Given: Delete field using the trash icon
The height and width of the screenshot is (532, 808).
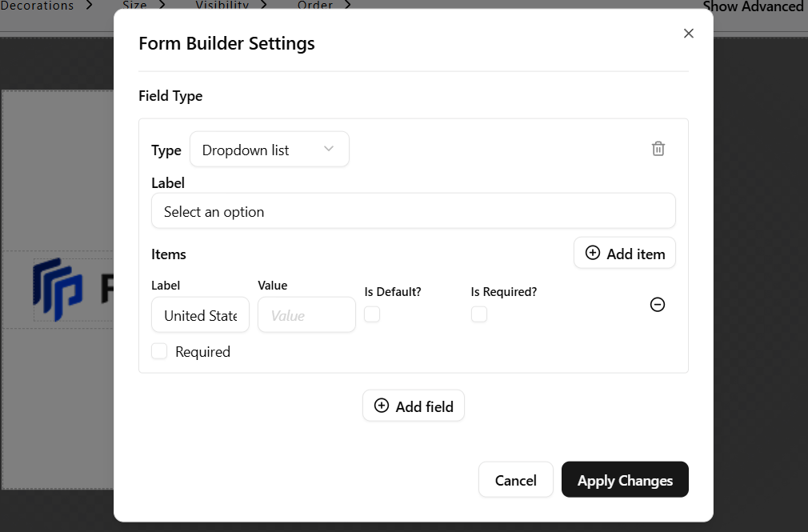Looking at the screenshot, I should click(x=658, y=149).
